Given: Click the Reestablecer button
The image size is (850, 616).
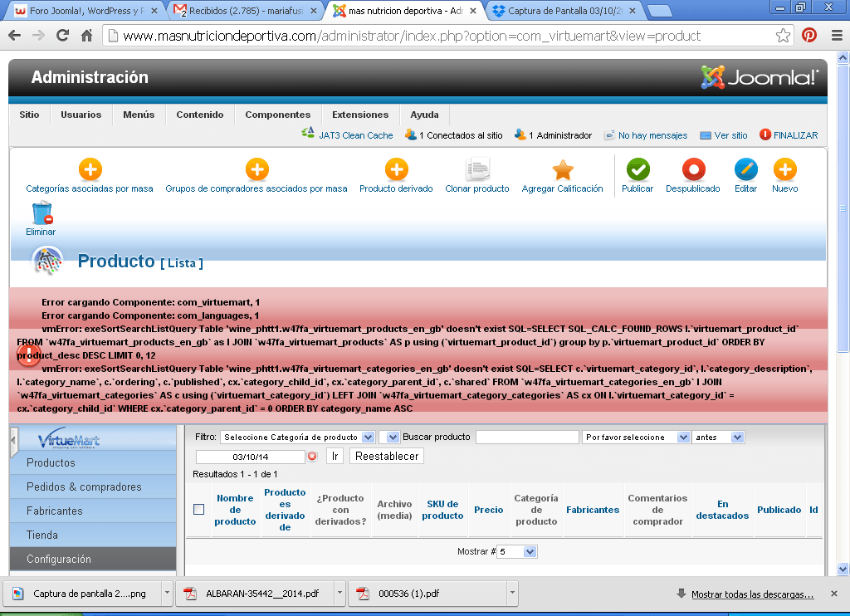Looking at the screenshot, I should (387, 456).
